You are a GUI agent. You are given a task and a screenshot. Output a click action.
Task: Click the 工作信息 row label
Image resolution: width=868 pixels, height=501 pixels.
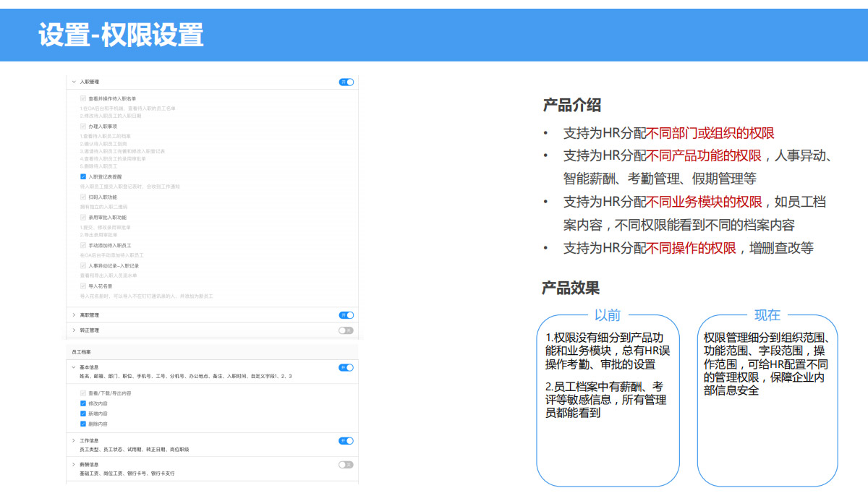coord(89,440)
